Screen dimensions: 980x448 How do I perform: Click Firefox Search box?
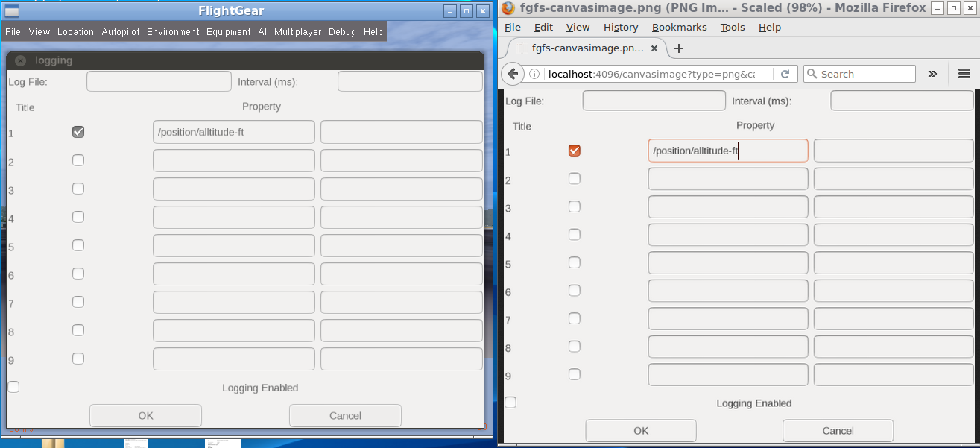point(859,74)
